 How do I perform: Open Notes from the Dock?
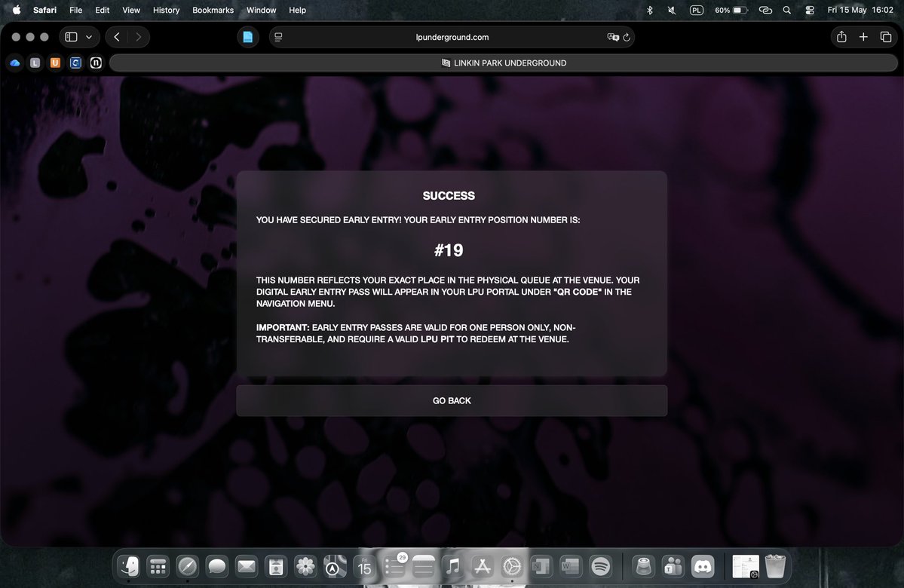(423, 567)
